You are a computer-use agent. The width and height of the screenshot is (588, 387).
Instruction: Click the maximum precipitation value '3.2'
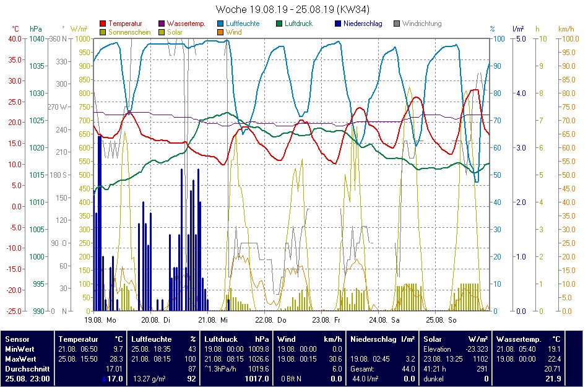click(410, 359)
